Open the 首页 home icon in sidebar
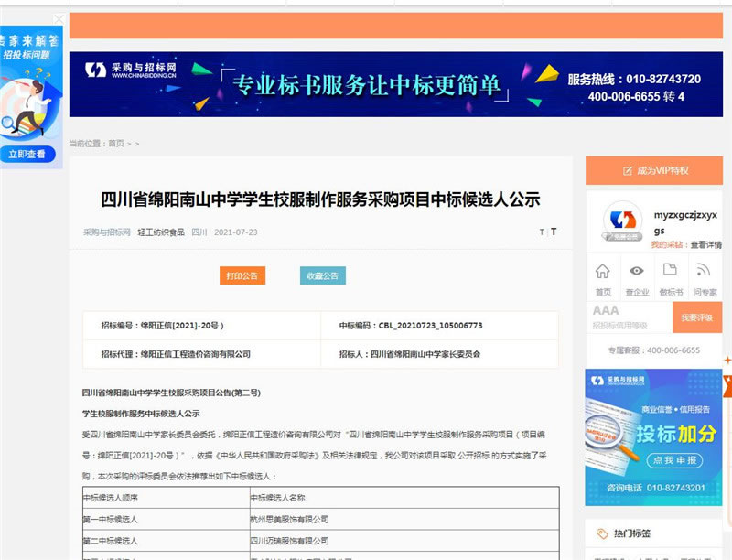The width and height of the screenshot is (732, 560). click(603, 271)
